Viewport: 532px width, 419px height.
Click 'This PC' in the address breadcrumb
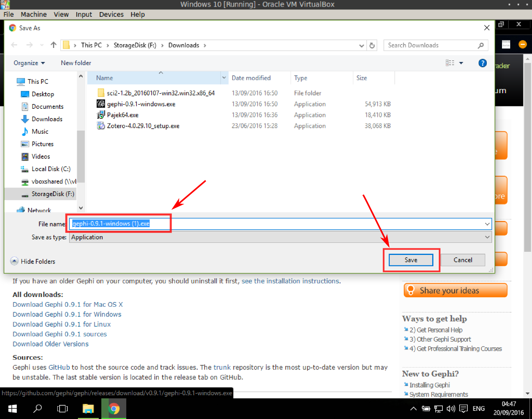click(x=91, y=45)
